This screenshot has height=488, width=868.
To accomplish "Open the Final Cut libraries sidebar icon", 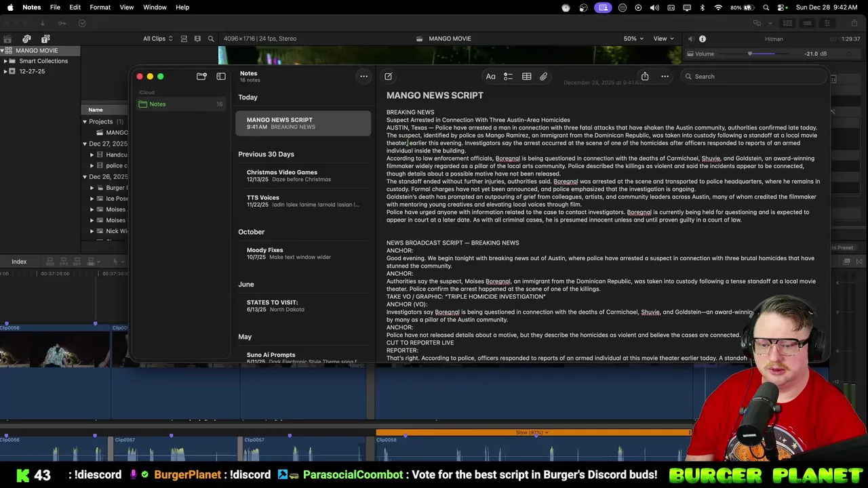I will point(7,39).
